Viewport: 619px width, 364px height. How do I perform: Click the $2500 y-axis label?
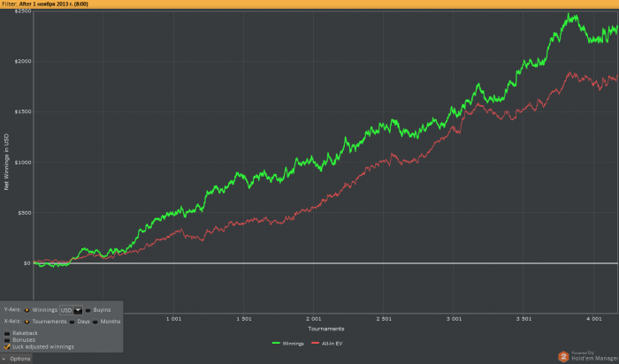22,11
